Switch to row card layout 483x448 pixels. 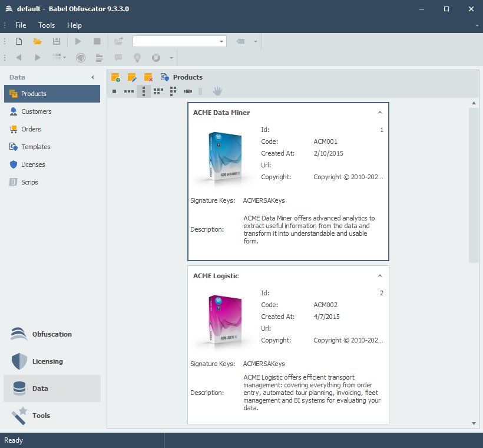[x=129, y=91]
